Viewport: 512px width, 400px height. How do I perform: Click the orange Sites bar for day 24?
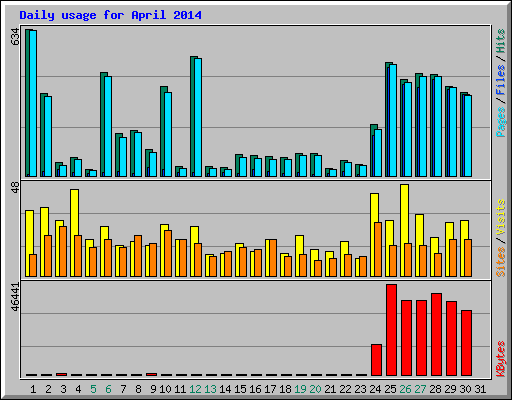point(378,249)
